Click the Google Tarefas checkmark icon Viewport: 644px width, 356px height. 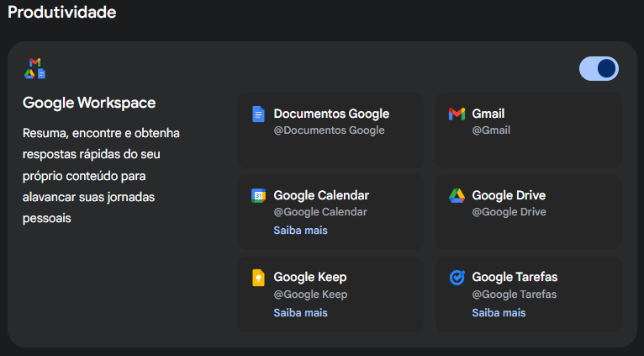[457, 278]
